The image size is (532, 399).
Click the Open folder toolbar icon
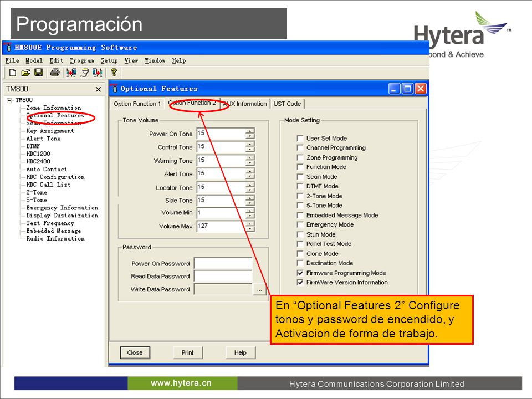coord(25,73)
